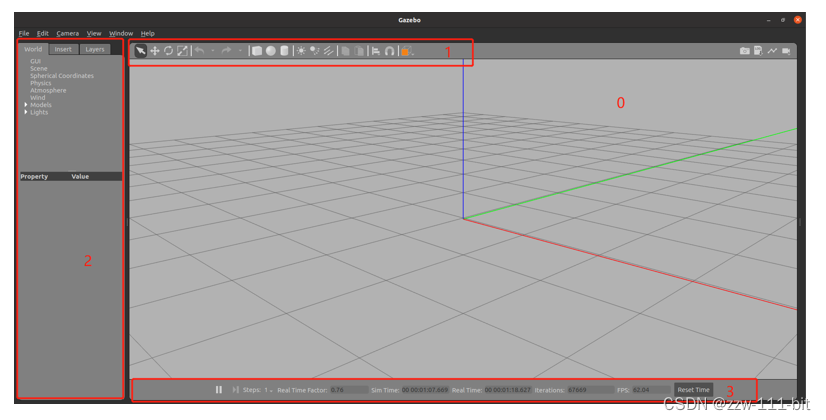
Task: Open the plot graph icon
Action: [772, 51]
